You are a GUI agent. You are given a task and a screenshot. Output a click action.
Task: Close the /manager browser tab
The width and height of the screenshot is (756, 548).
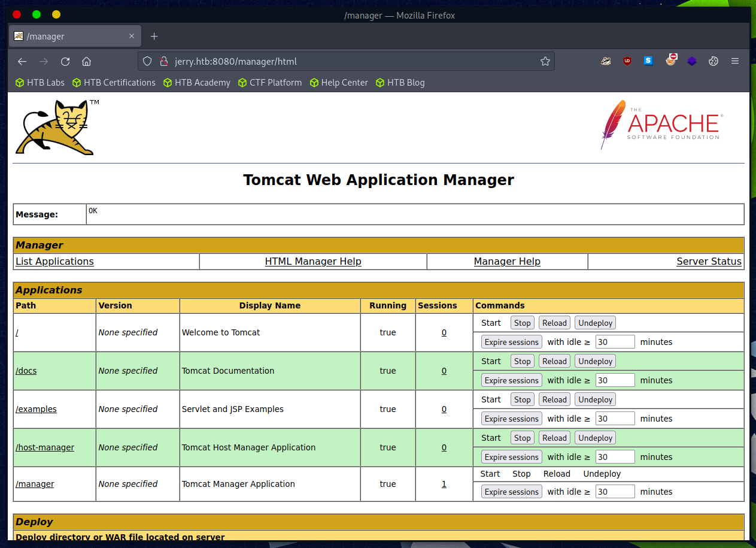(132, 37)
